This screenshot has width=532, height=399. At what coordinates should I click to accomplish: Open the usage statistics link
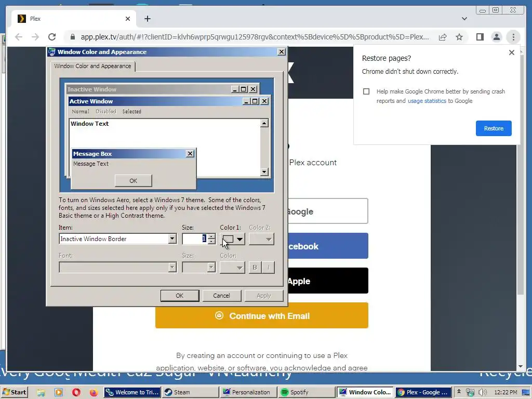(x=427, y=101)
